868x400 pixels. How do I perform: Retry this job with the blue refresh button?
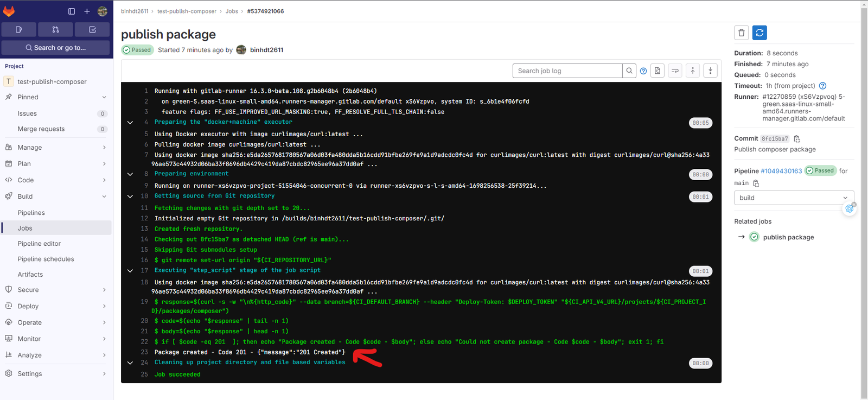759,33
